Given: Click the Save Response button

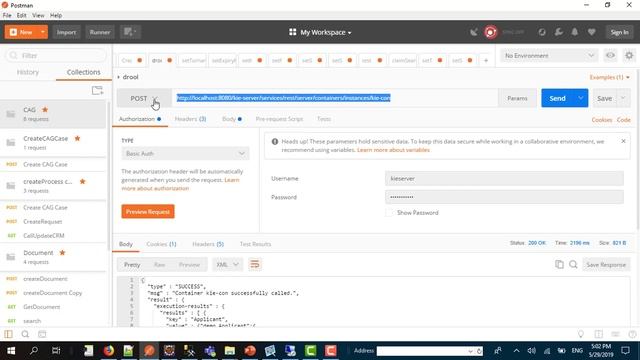Looking at the screenshot, I should (x=606, y=264).
